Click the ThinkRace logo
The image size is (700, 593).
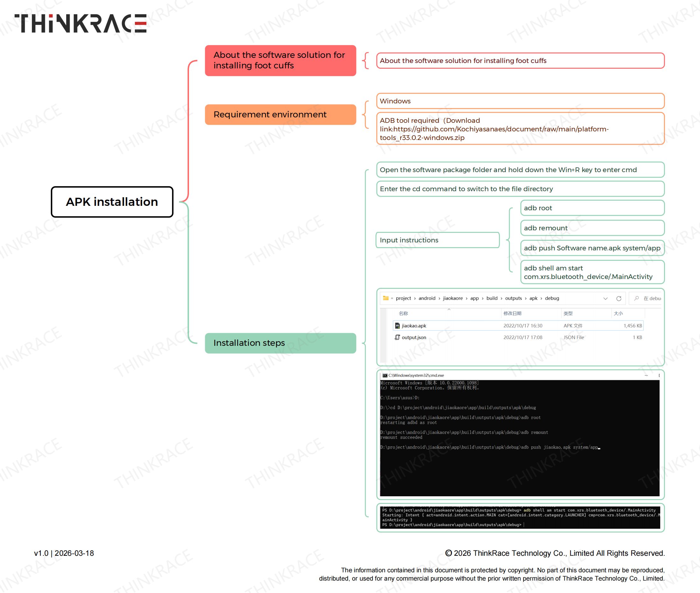coord(80,23)
